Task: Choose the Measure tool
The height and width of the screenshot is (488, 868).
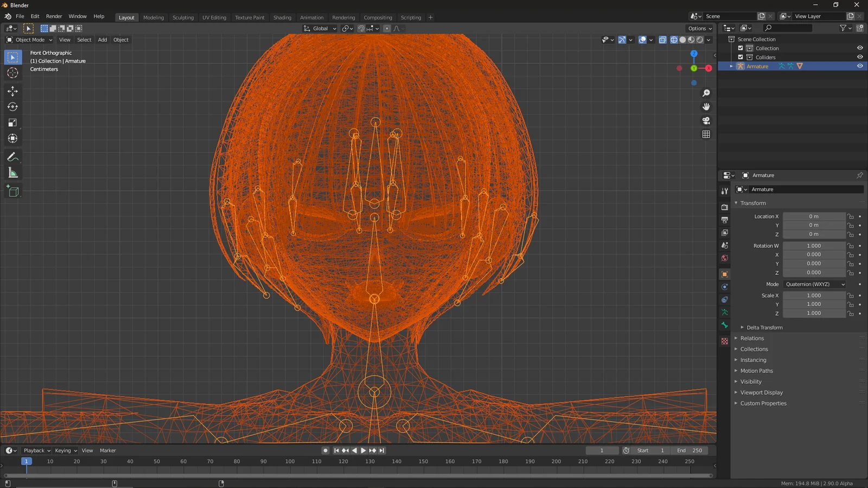Action: [x=12, y=174]
